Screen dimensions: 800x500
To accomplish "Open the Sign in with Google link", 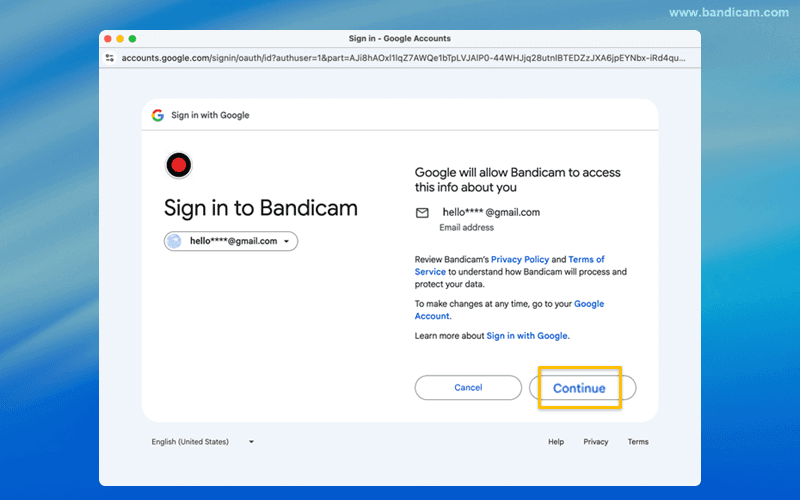I will pos(527,336).
